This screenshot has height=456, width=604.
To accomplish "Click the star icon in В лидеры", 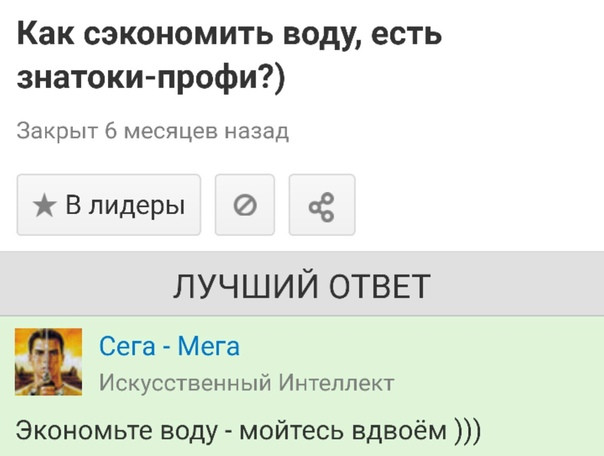I will (x=45, y=205).
